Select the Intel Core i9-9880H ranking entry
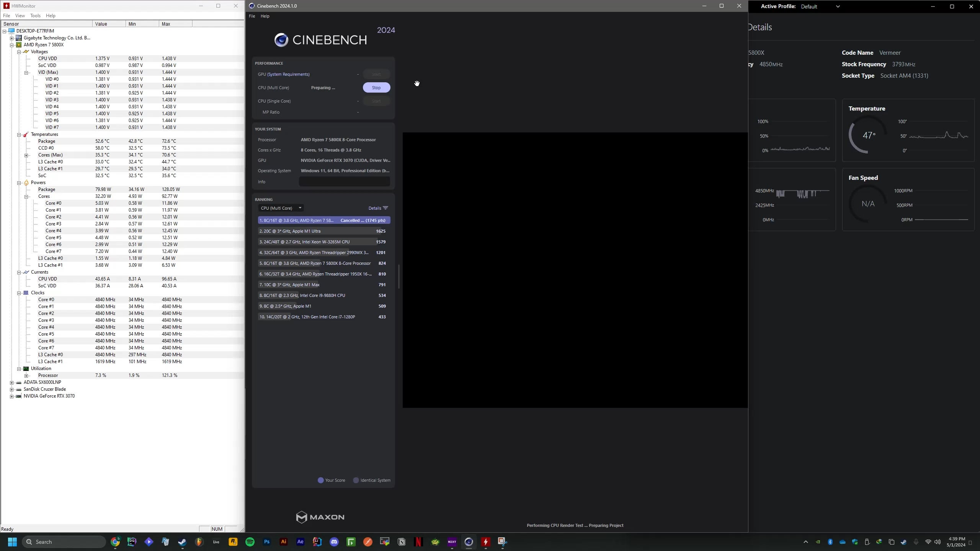 click(324, 295)
